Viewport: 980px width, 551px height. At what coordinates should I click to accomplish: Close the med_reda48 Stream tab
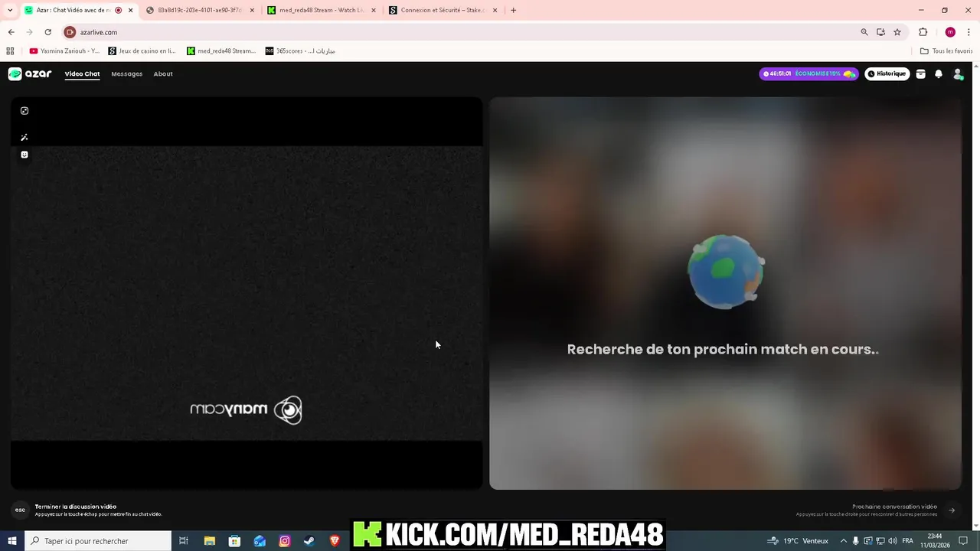point(374,10)
